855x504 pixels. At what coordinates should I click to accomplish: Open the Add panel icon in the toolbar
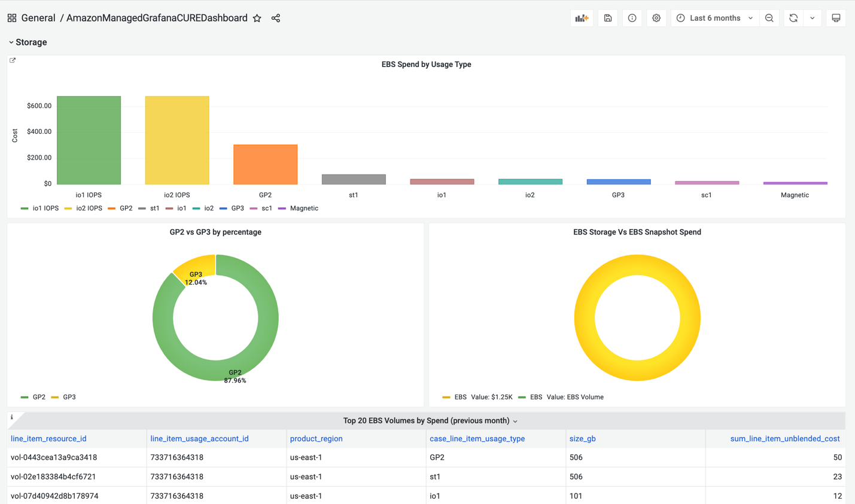581,18
